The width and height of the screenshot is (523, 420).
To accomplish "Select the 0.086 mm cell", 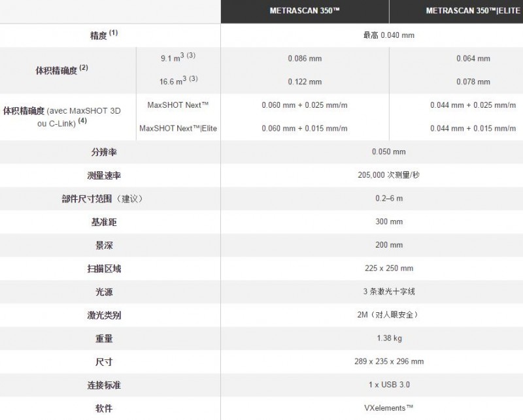I will point(305,59).
